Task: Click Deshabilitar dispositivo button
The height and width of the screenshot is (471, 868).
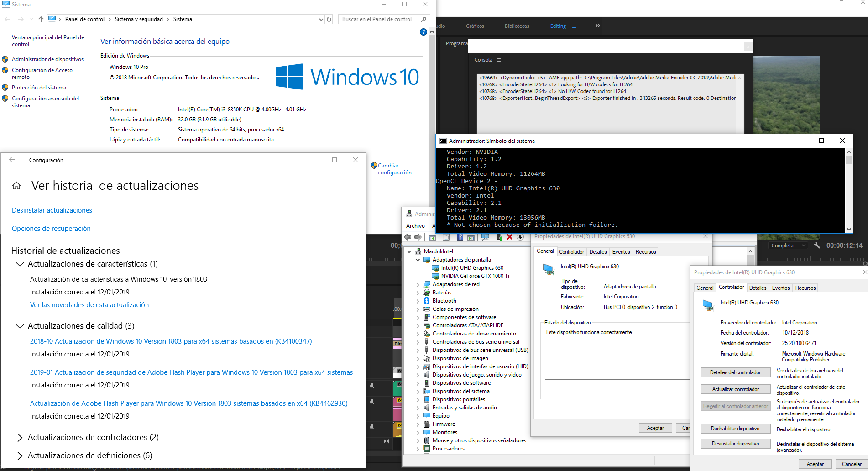Action: tap(735, 429)
